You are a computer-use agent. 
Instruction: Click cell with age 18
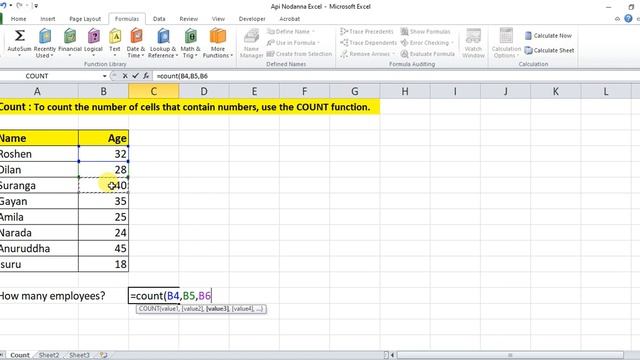[103, 264]
